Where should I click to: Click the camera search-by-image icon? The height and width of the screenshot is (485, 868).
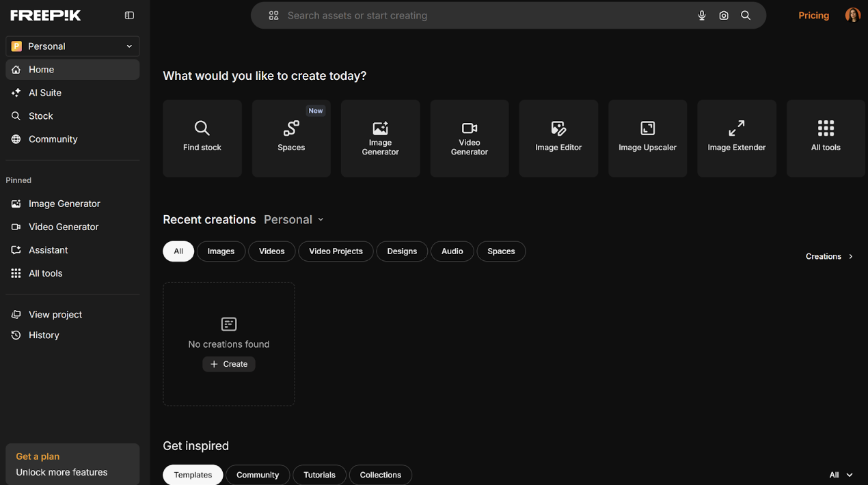[x=724, y=16]
